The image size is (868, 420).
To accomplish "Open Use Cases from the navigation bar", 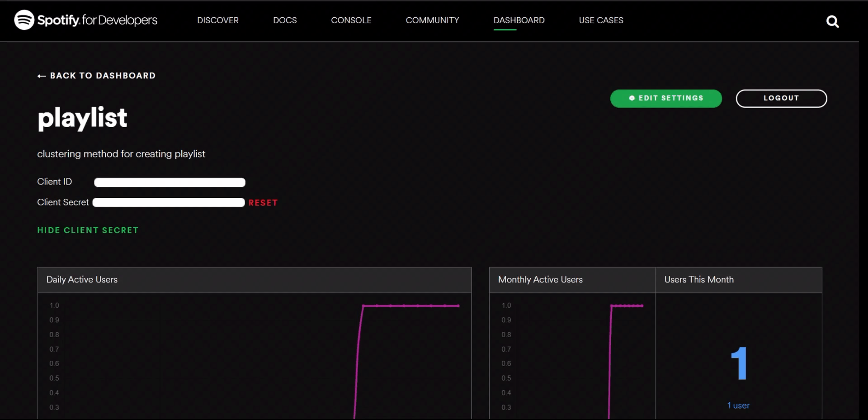I will coord(601,20).
